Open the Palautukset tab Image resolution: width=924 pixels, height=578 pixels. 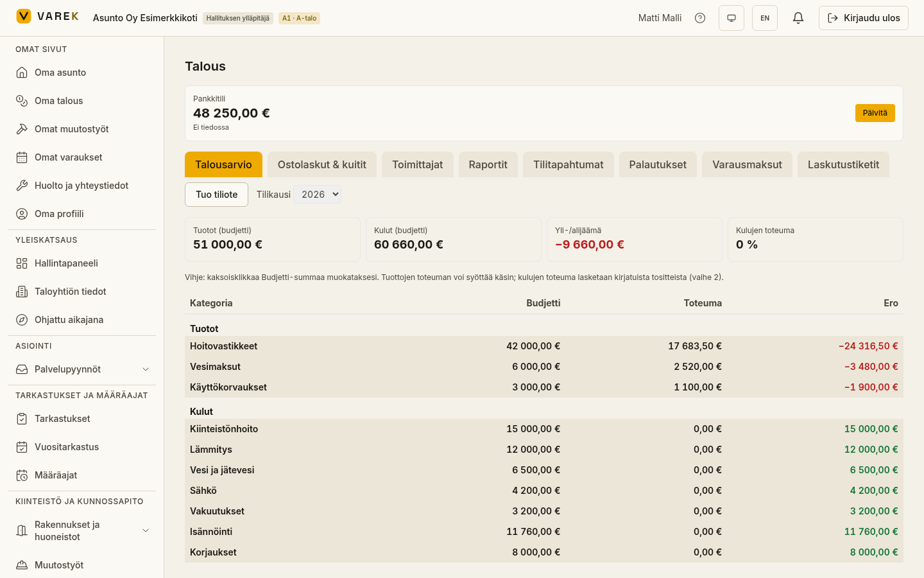click(x=658, y=164)
